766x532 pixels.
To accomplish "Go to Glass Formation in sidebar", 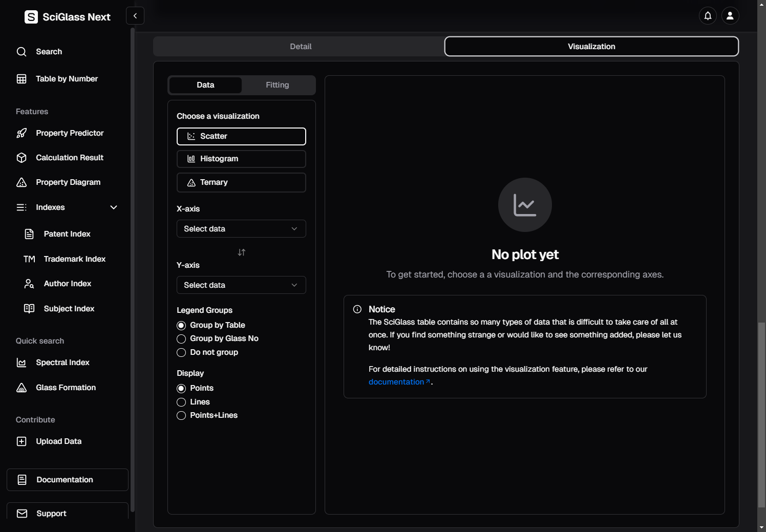I will [x=66, y=388].
